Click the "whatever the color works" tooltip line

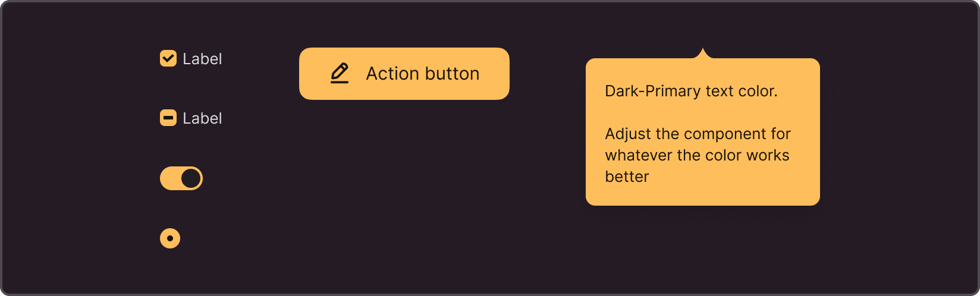(x=697, y=155)
